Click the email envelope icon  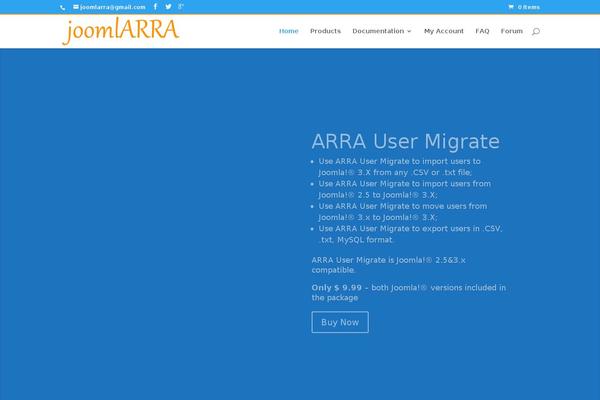[76, 7]
